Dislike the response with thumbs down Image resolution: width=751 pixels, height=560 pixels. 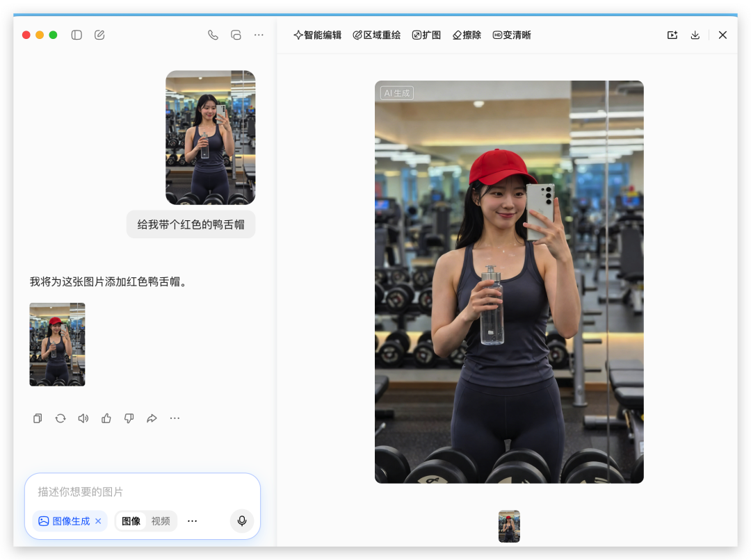[x=129, y=418]
